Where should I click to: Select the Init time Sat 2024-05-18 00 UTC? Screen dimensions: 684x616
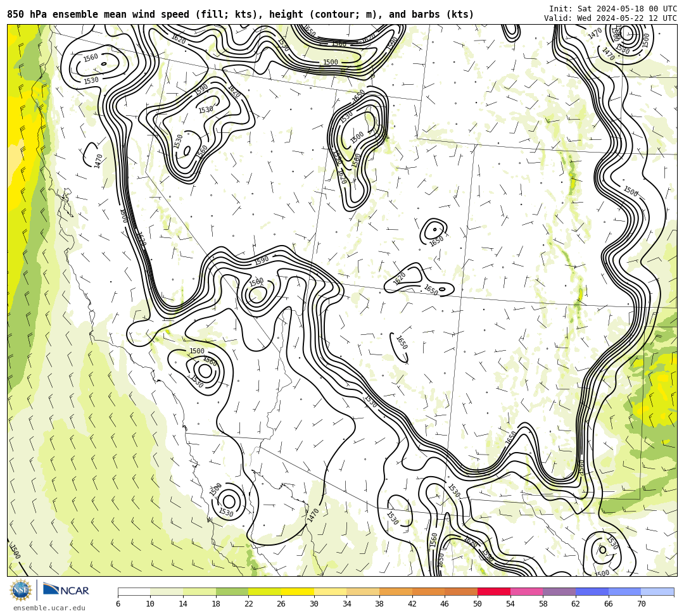pyautogui.click(x=613, y=9)
